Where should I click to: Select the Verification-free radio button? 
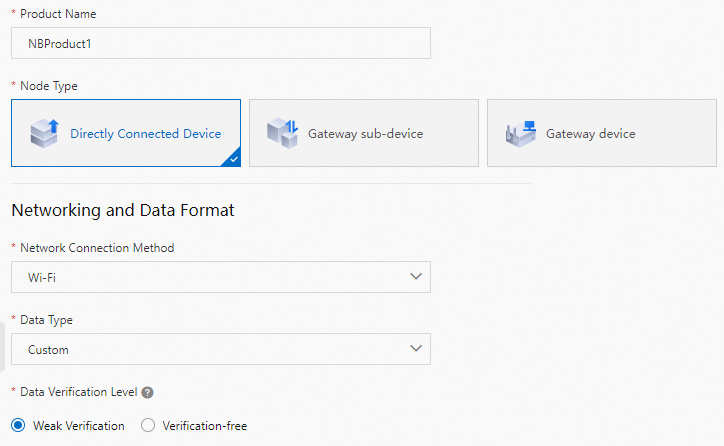point(148,426)
